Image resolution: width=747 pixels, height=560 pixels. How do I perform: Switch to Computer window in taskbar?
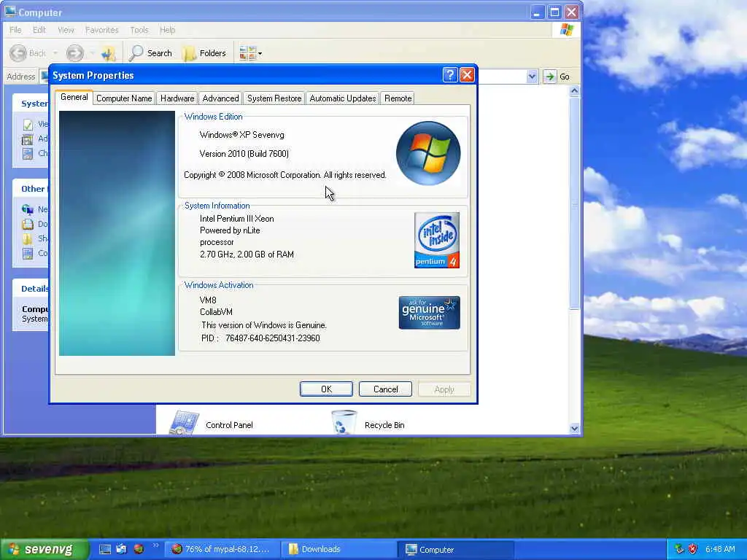(x=456, y=549)
